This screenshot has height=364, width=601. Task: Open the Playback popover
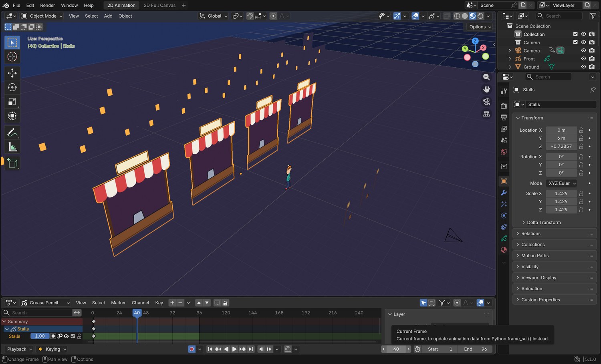tap(19, 349)
